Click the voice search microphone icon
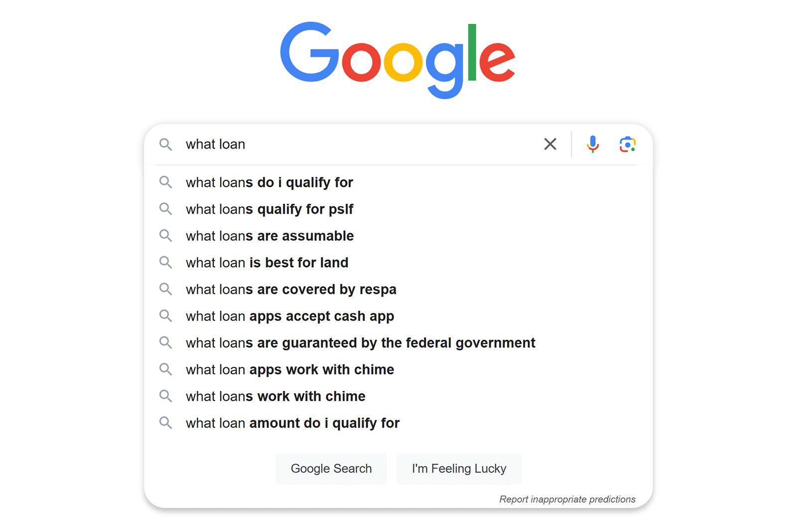 click(593, 144)
